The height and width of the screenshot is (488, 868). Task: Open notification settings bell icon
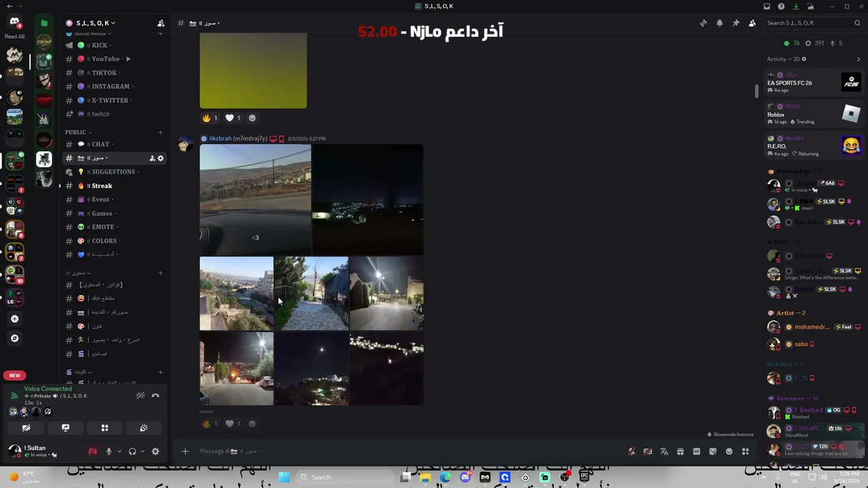(x=719, y=23)
